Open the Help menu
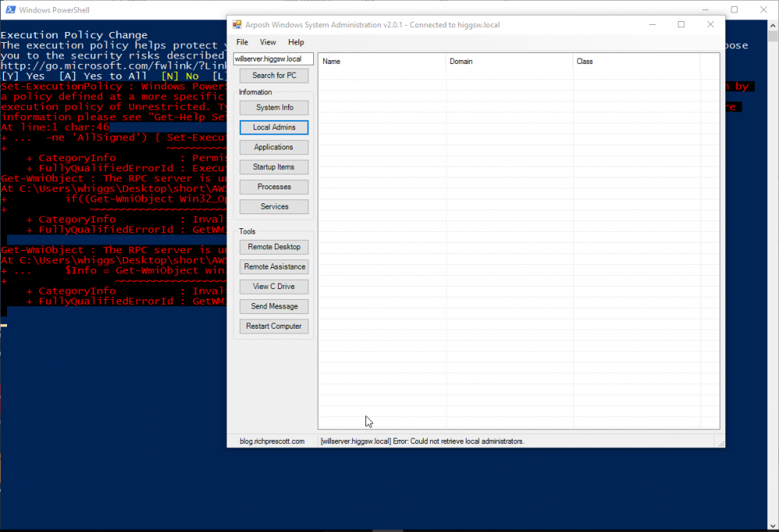 [296, 42]
